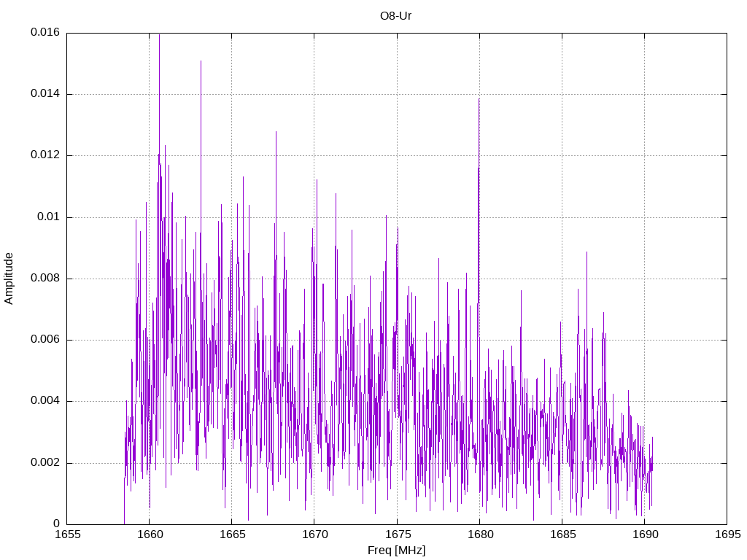
Task: Click y-axis tick label 0.014
Action: click(x=45, y=94)
